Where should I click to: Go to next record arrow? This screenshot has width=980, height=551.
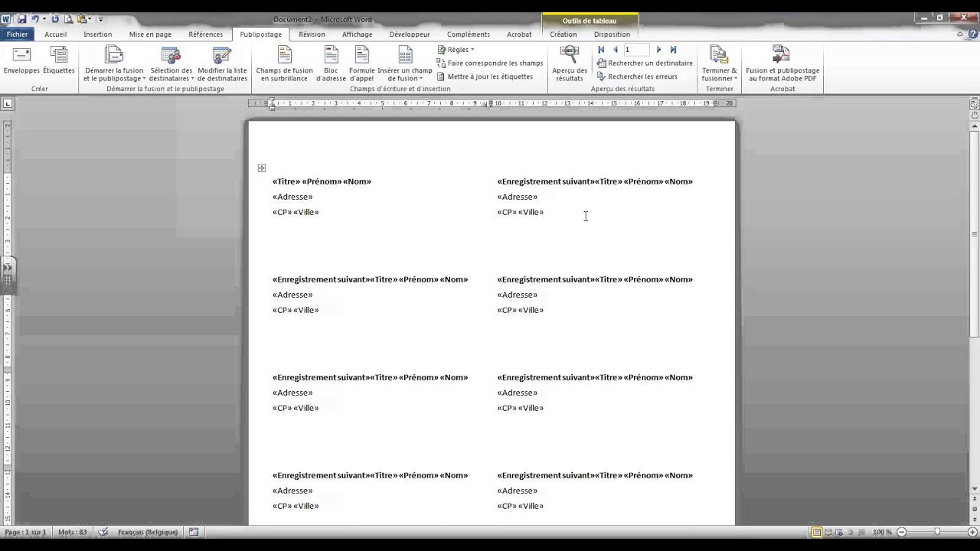(x=658, y=50)
